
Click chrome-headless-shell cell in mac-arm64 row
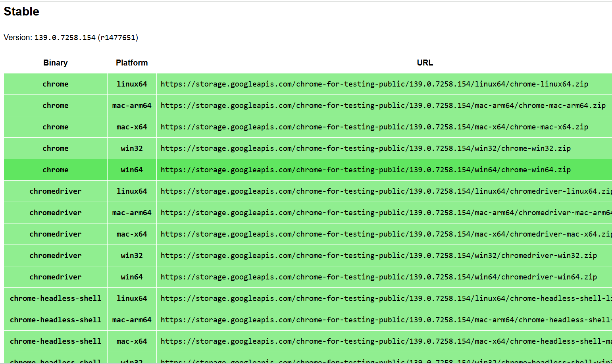tap(56, 320)
